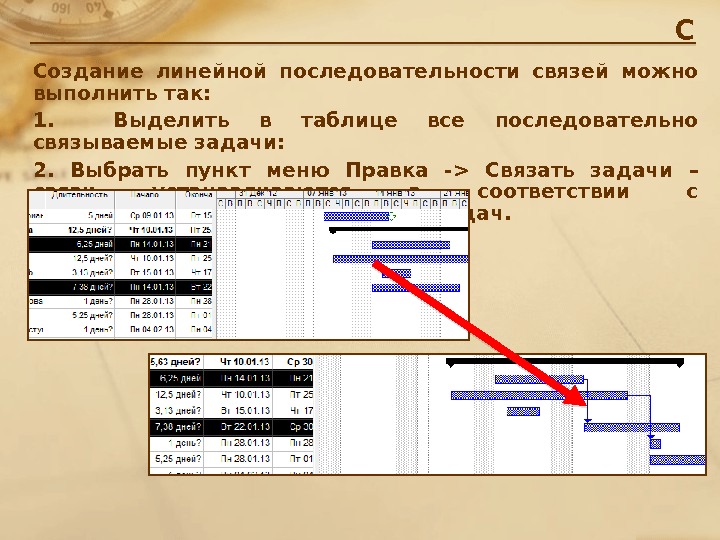The height and width of the screenshot is (540, 720).
Task: Click 'Вт 15.01.13' start cell in upper table
Action: 152,272
